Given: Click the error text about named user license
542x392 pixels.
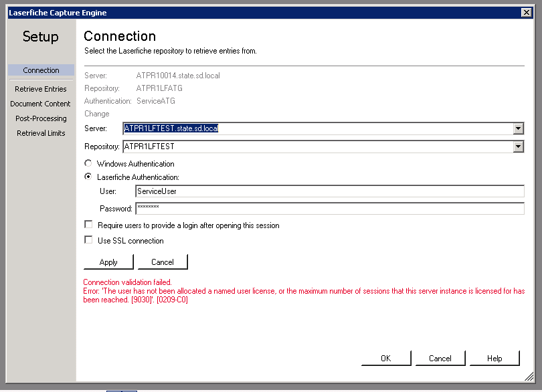Looking at the screenshot, I should (304, 295).
